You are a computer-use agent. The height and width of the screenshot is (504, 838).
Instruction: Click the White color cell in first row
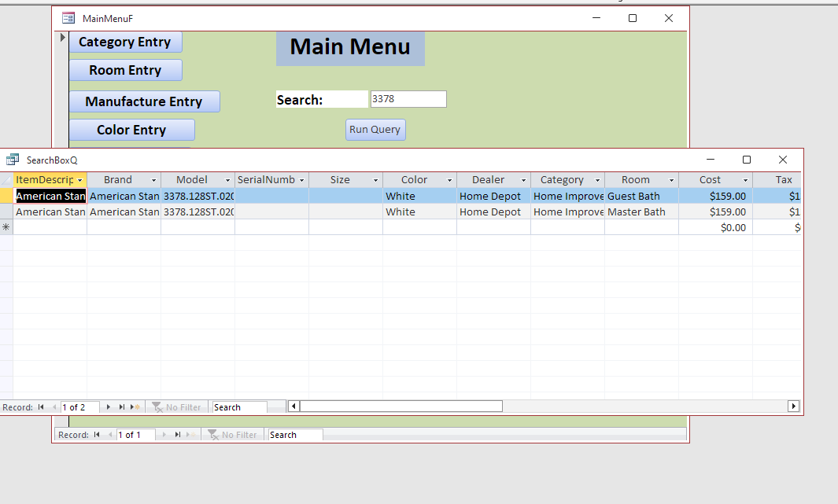[x=420, y=196]
